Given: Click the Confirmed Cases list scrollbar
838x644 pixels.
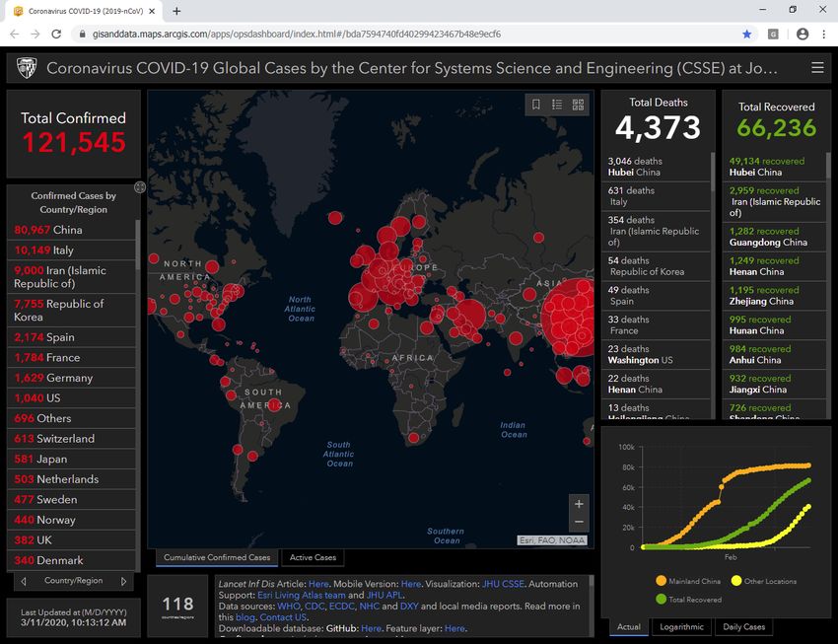Looking at the screenshot, I should tap(137, 245).
